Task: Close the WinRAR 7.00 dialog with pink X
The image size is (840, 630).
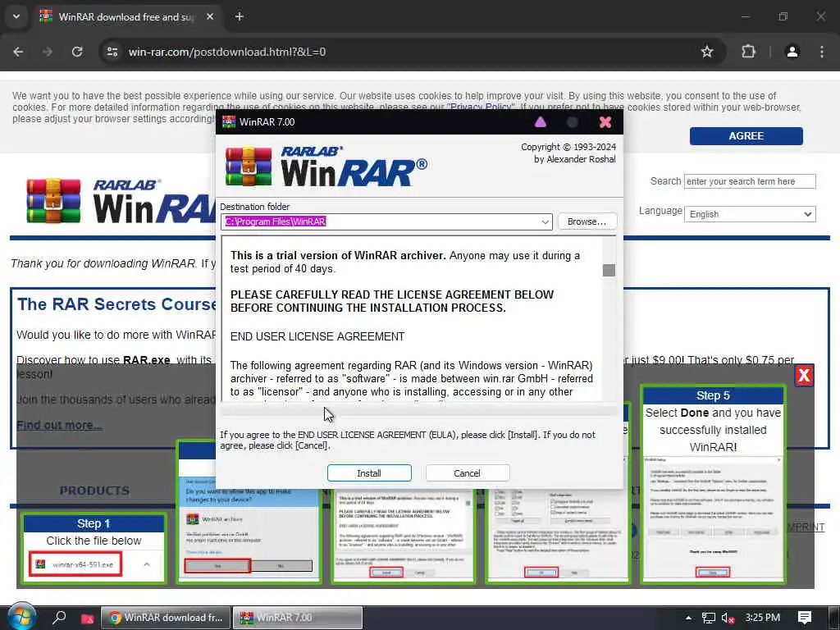Action: pos(605,122)
